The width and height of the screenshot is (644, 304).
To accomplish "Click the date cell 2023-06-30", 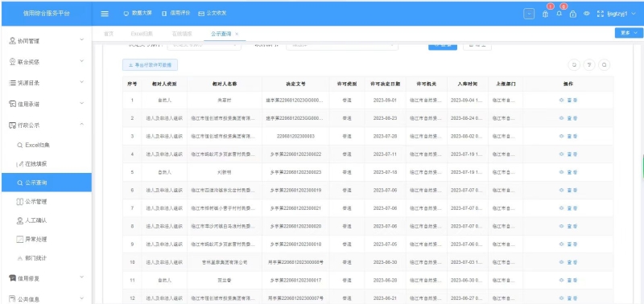I will 386,262.
